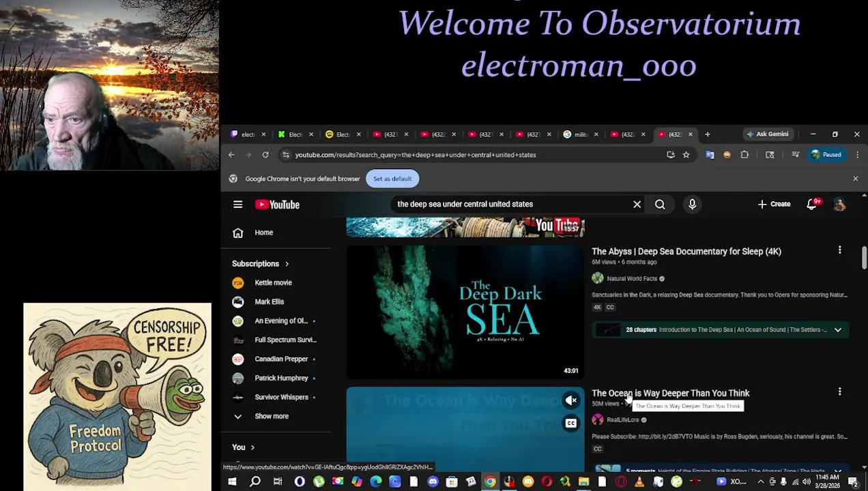Open the YouTube hamburger guide menu
Image resolution: width=868 pixels, height=491 pixels.
click(x=237, y=205)
